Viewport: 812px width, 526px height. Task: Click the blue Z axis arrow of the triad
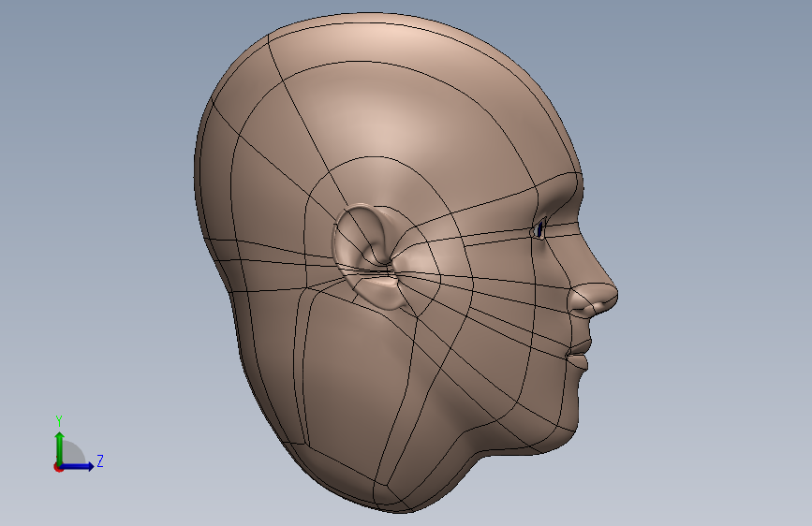[x=77, y=466]
